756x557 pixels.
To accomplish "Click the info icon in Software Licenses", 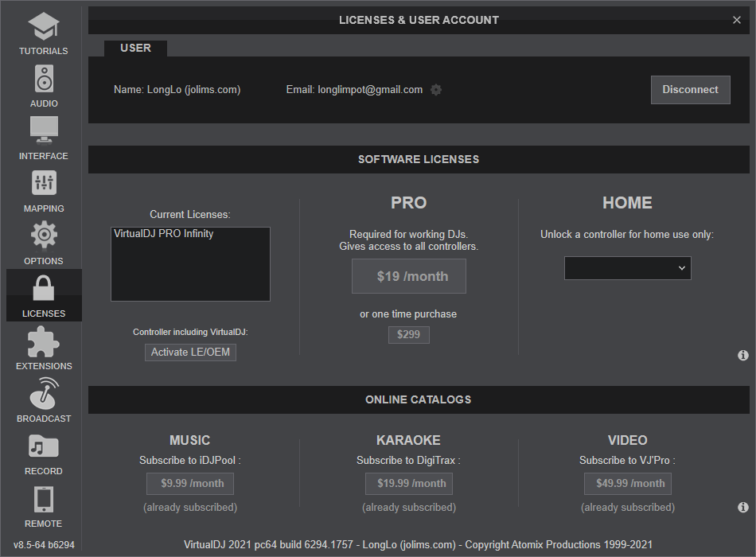I will (x=742, y=356).
